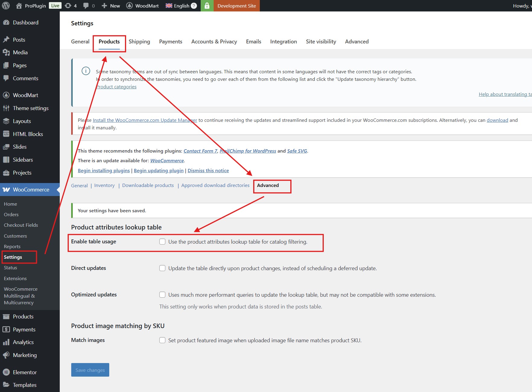Click the green padlock icon
The image size is (532, 392).
207,6
